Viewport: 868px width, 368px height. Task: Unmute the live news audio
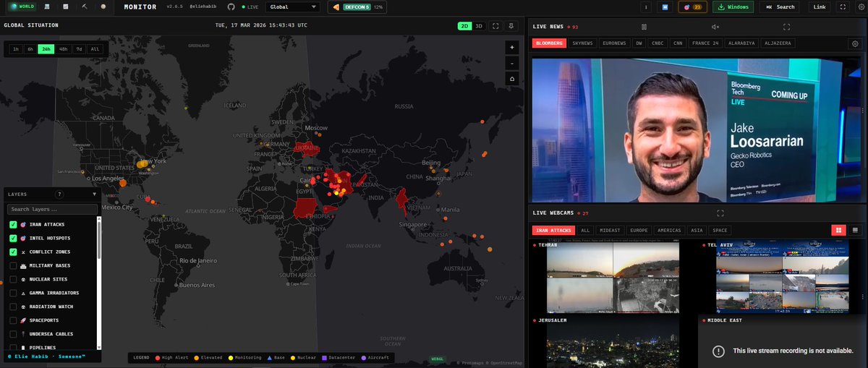pyautogui.click(x=715, y=27)
